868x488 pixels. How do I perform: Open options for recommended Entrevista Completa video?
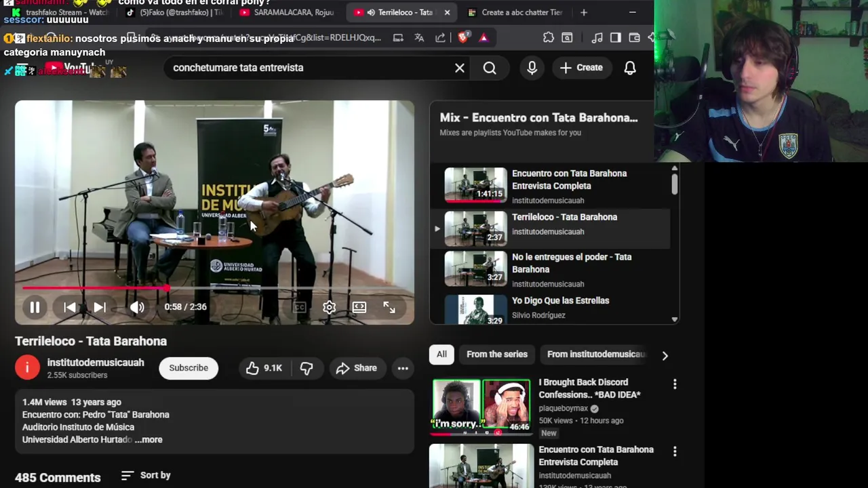(675, 451)
